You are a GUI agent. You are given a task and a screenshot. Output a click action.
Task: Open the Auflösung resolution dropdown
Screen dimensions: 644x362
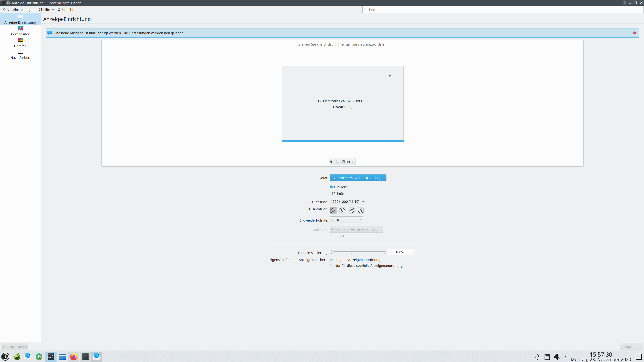(347, 202)
